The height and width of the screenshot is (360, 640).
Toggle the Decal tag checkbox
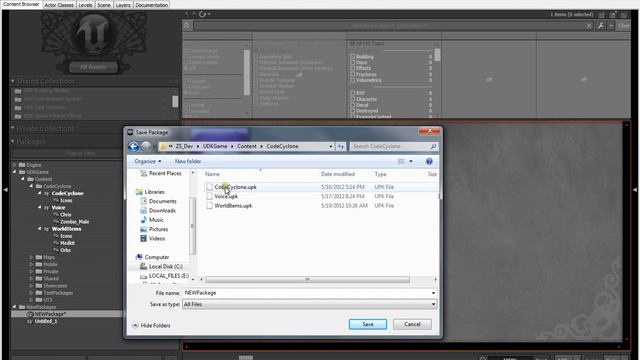tap(353, 105)
